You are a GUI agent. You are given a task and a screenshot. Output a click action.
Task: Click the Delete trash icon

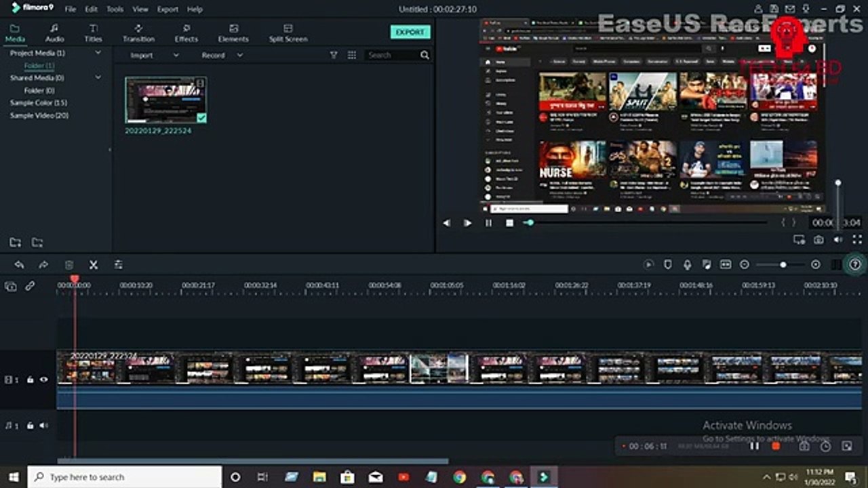pos(68,265)
